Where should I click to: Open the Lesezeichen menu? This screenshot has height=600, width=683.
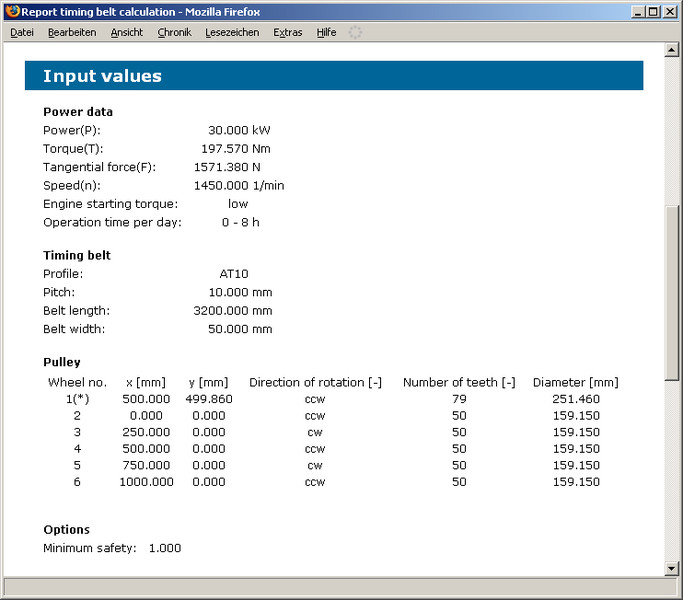click(x=232, y=32)
